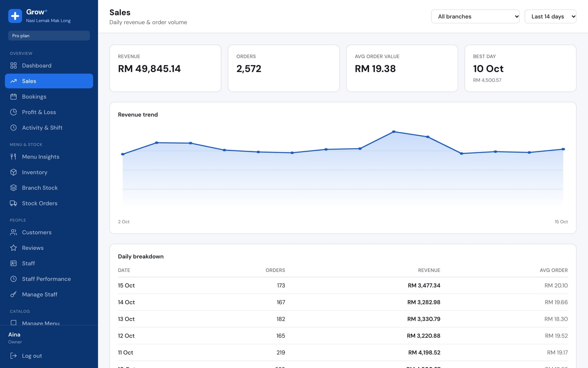Click the Staff Performance clock icon
Screen dimensions: 588x368
click(x=14, y=279)
